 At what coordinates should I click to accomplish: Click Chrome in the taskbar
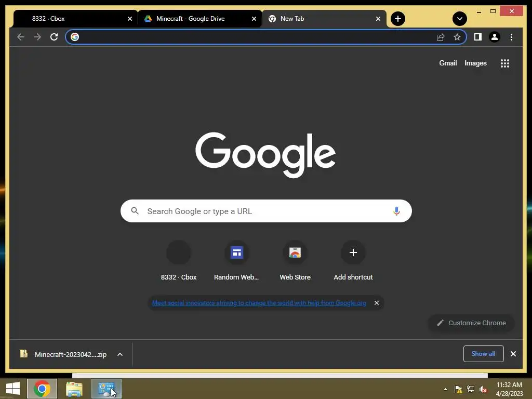click(x=42, y=389)
